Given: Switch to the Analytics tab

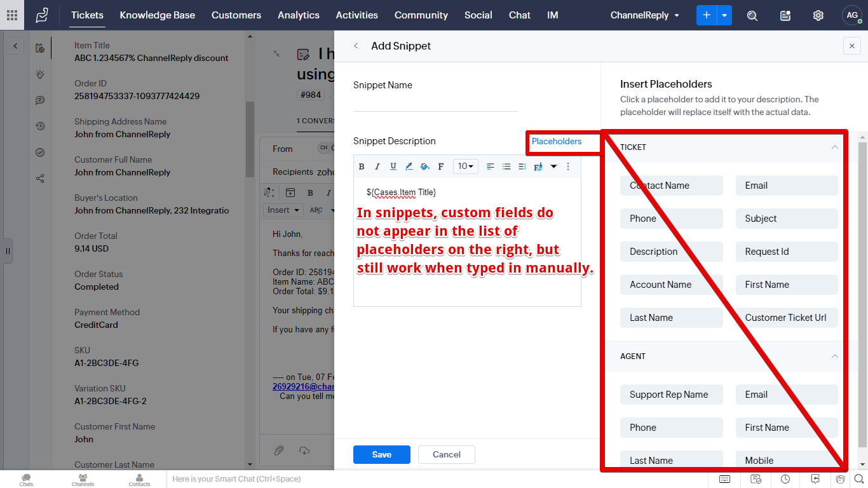Looking at the screenshot, I should 299,15.
